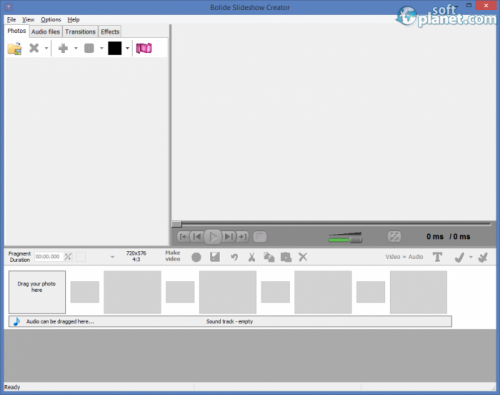
Task: Open the File menu
Action: click(11, 20)
